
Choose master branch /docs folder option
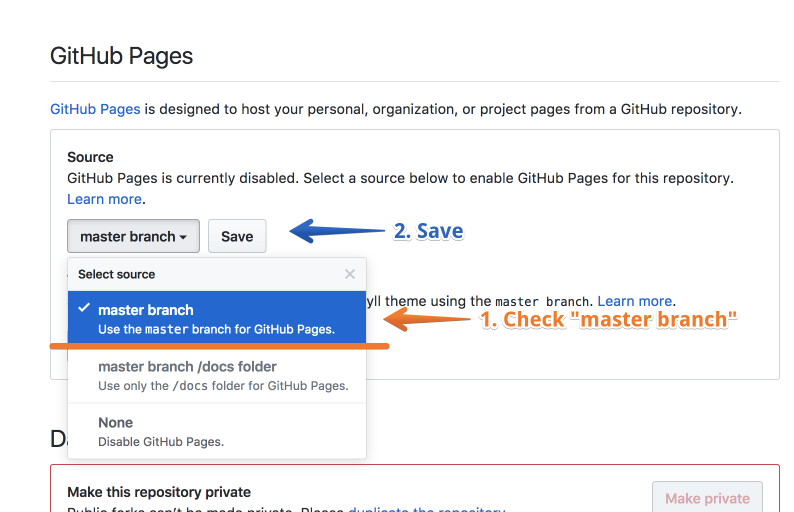pos(217,375)
